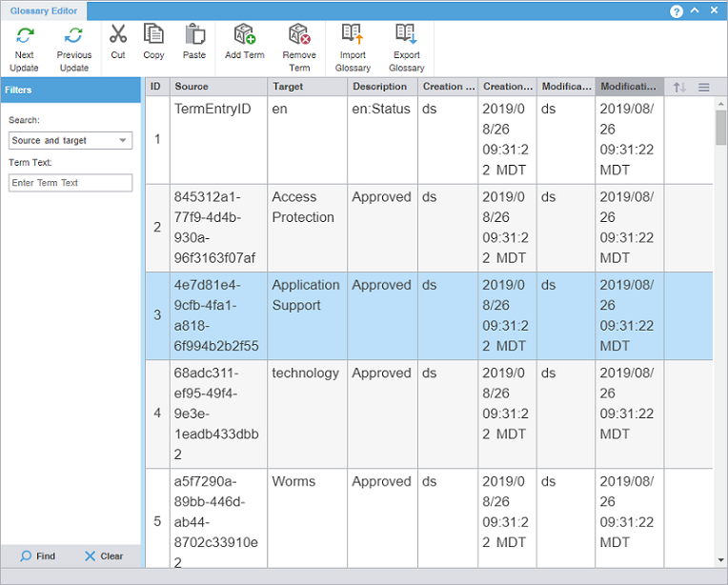Click the Export Glossary icon
The image size is (728, 585).
(x=407, y=35)
